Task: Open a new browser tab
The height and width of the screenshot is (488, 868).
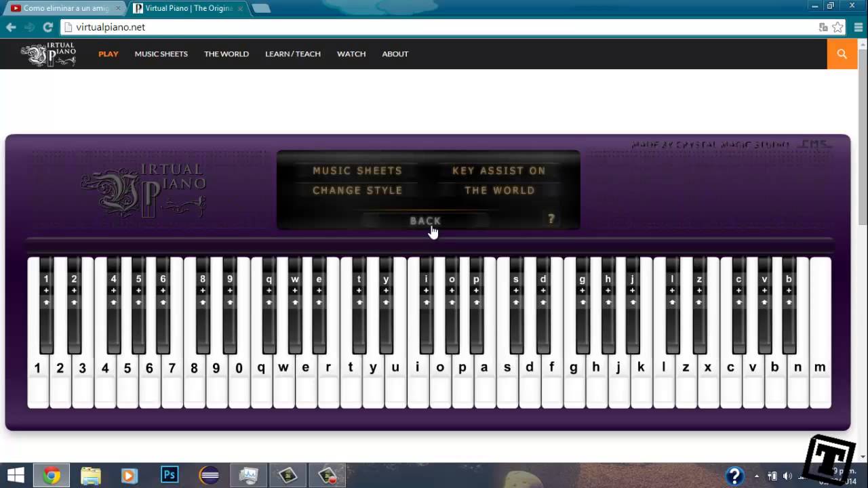Action: tap(261, 8)
